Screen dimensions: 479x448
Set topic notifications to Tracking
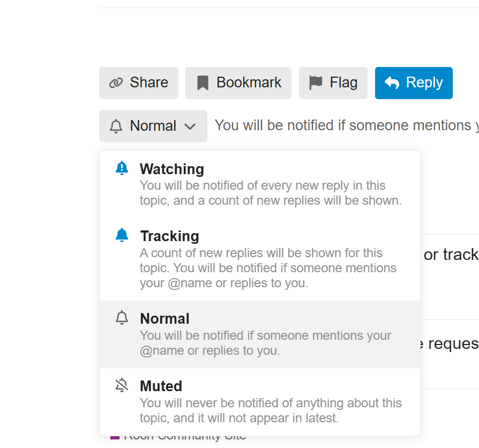169,236
